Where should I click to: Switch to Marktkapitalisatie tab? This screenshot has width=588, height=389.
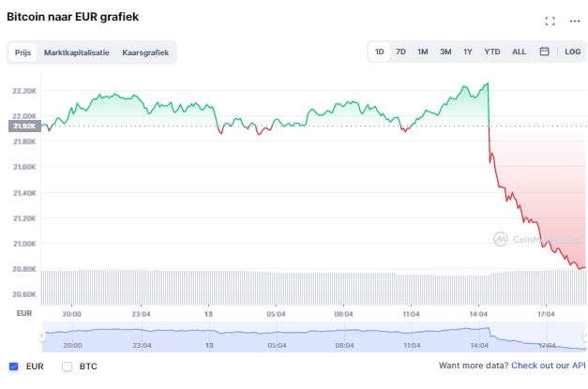[77, 52]
